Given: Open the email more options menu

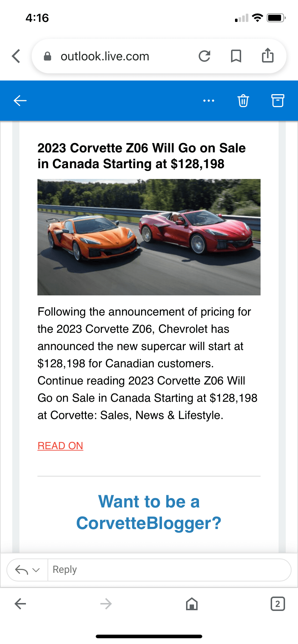Looking at the screenshot, I should (209, 101).
